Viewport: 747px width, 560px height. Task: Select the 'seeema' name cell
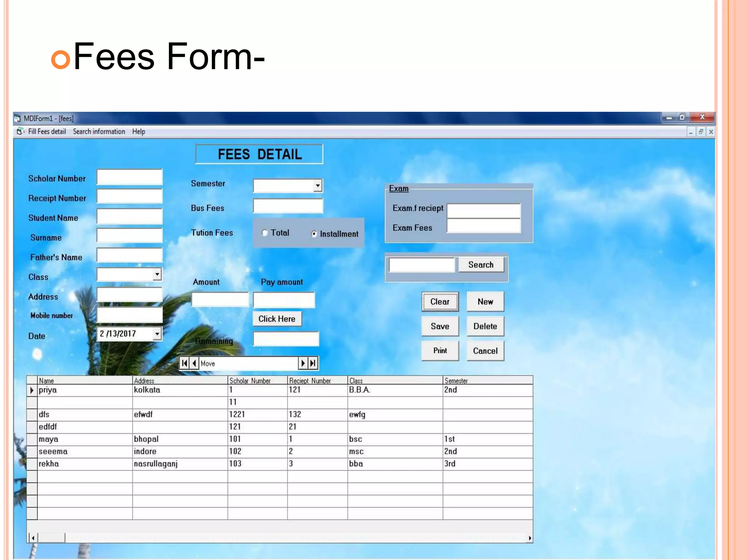coord(85,452)
